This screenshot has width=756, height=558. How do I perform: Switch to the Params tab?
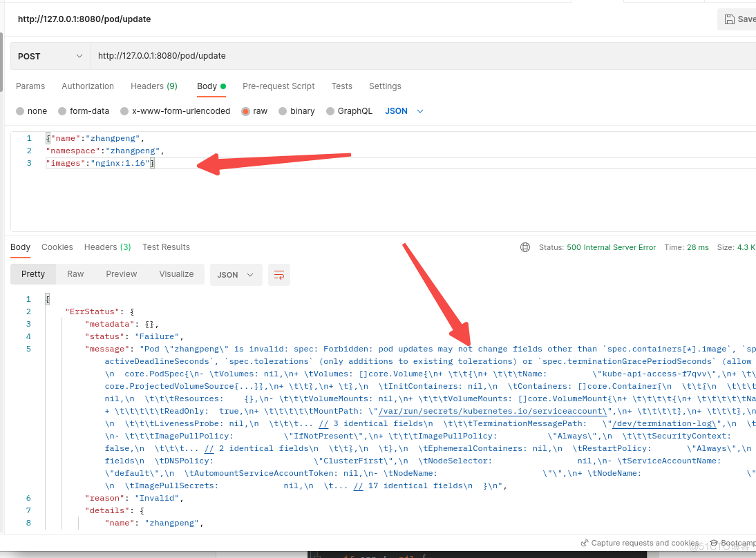pyautogui.click(x=30, y=86)
